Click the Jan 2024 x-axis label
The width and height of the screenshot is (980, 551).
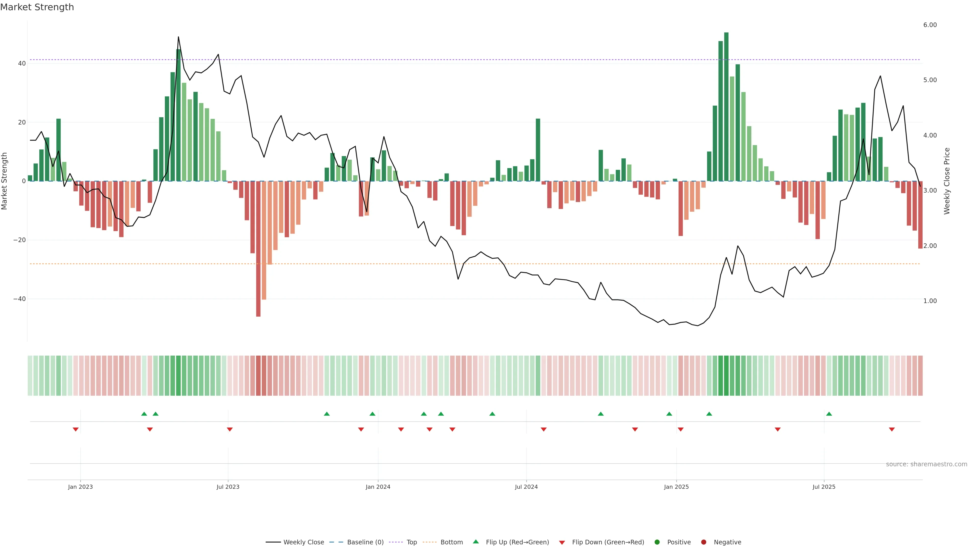pos(378,487)
